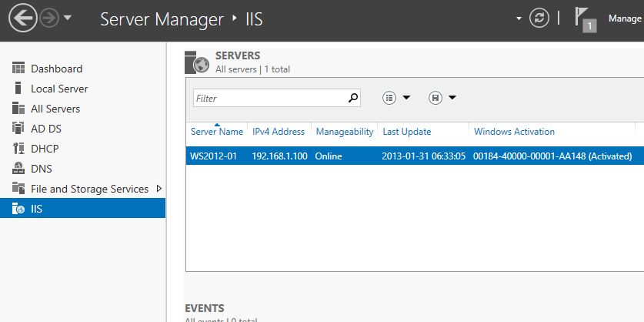Click the magnifier search icon in Filter
The image size is (644, 322).
[353, 98]
